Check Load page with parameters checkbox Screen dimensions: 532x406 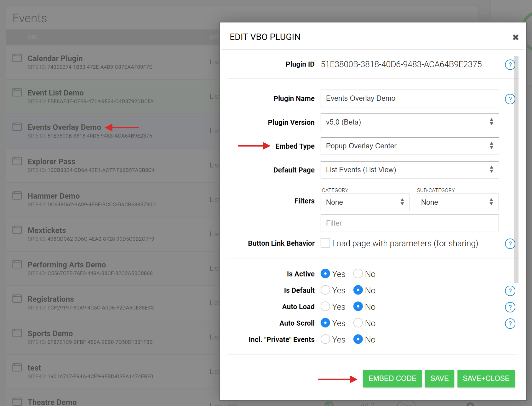[325, 243]
